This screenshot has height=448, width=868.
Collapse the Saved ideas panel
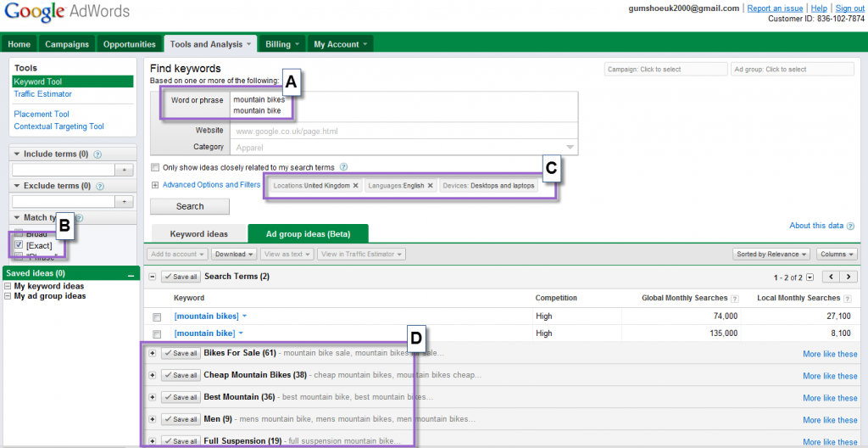(131, 274)
